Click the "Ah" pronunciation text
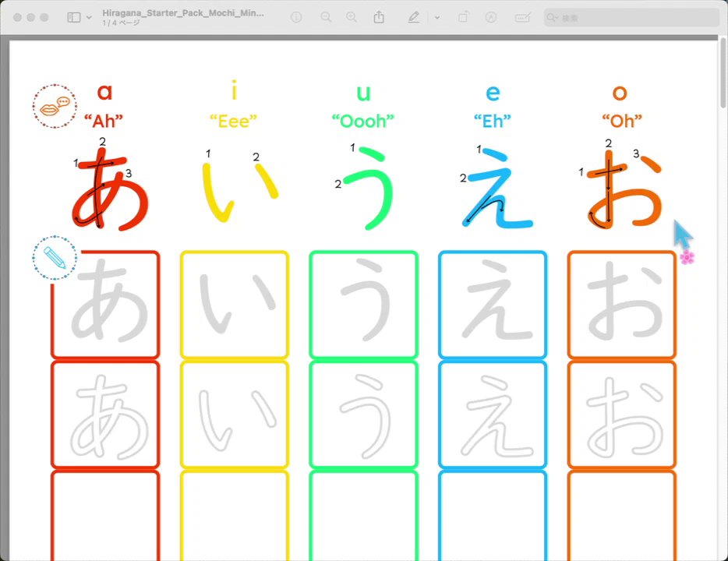The height and width of the screenshot is (561, 728). [104, 121]
